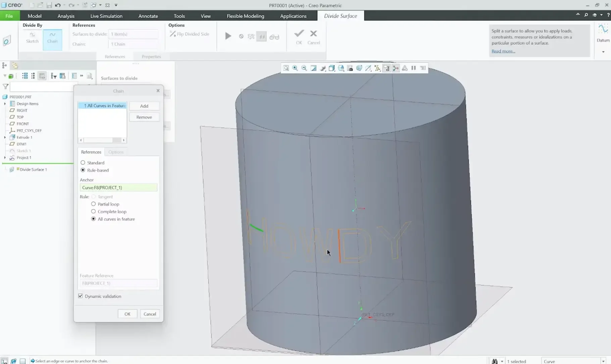
Task: Switch to the Analysis ribbon tab
Action: [x=66, y=16]
